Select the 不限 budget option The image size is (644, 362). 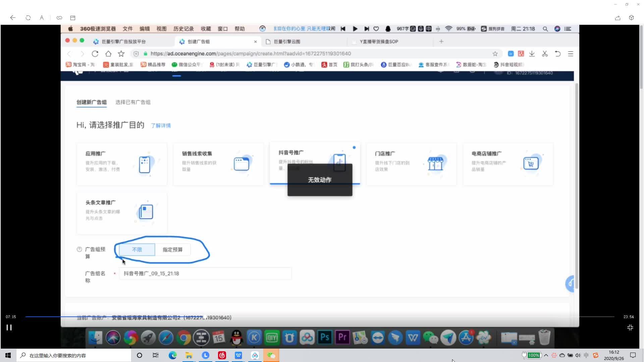click(137, 249)
